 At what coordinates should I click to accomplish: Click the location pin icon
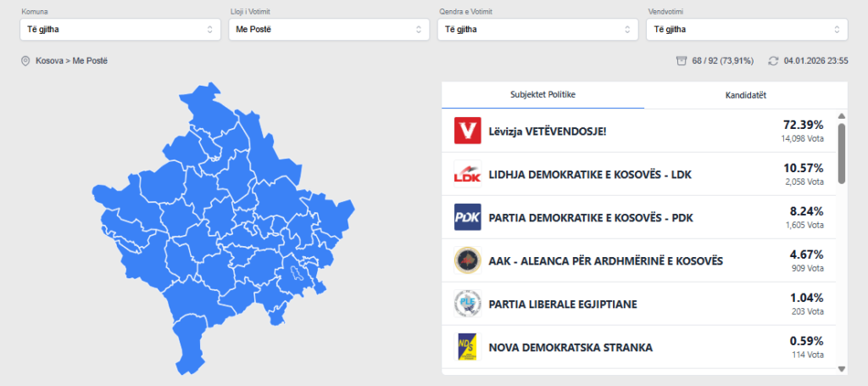25,61
